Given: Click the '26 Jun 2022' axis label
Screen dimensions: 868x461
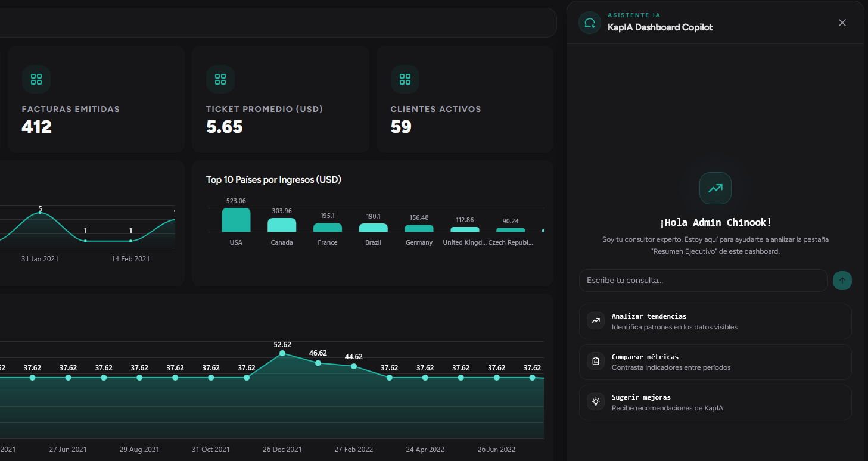Looking at the screenshot, I should click(x=497, y=450).
